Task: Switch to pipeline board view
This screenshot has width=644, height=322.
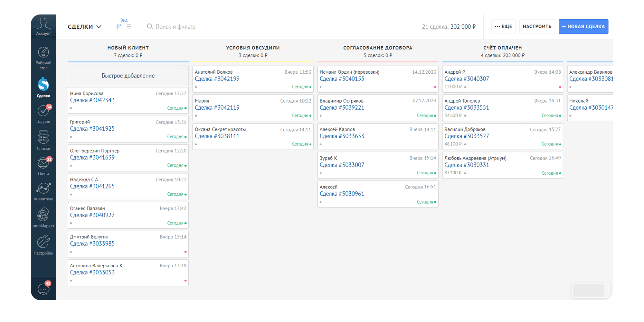Action: tap(119, 27)
